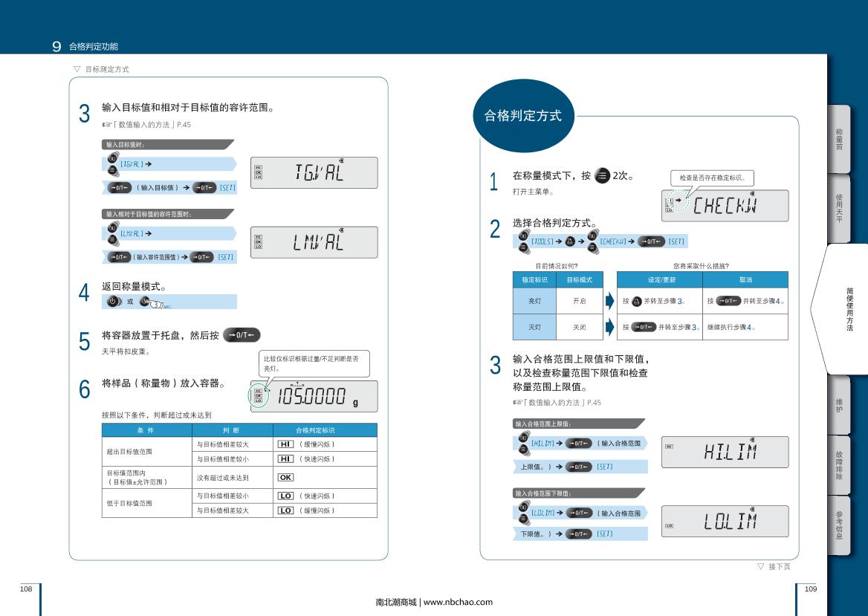The height and width of the screenshot is (616, 868).
Task: Click the CHECK.W display image
Action: click(x=725, y=206)
